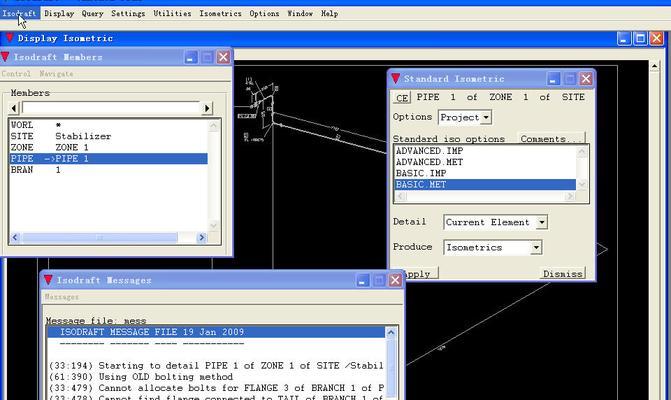The width and height of the screenshot is (671, 400).
Task: Open the Messages menu in Isodraft Messages
Action: pos(61,297)
